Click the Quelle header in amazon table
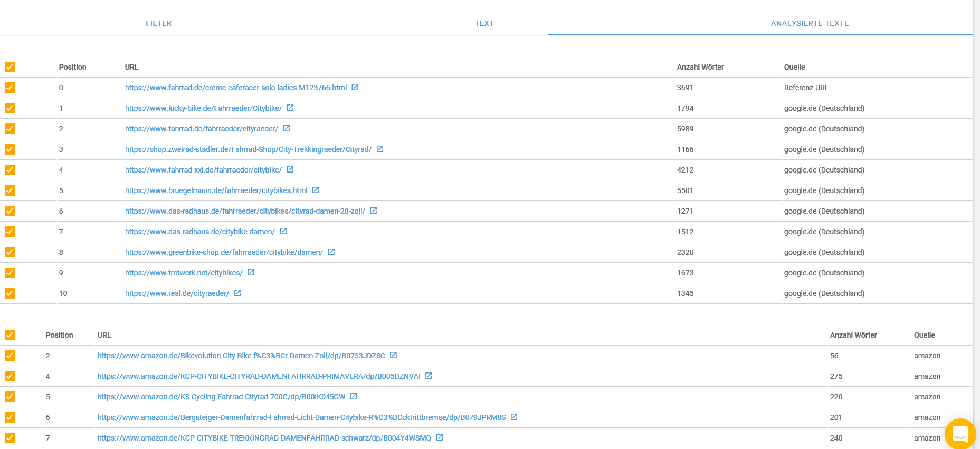 click(924, 335)
